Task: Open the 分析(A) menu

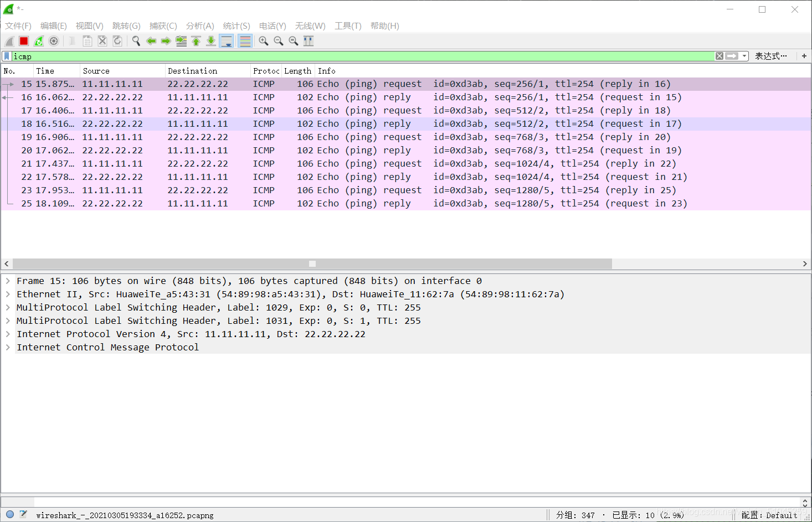Action: coord(200,26)
